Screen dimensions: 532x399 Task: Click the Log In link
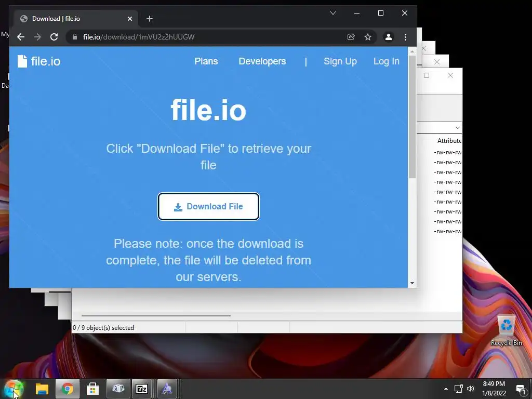coord(386,61)
